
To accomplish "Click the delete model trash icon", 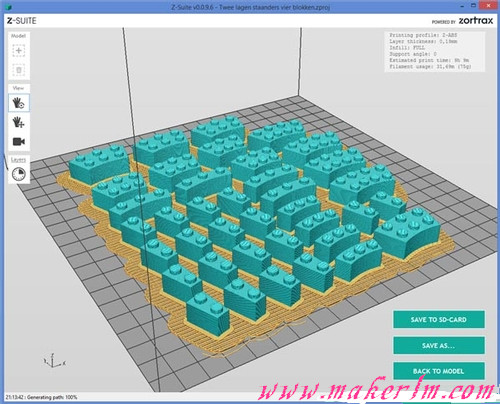I will tap(19, 70).
